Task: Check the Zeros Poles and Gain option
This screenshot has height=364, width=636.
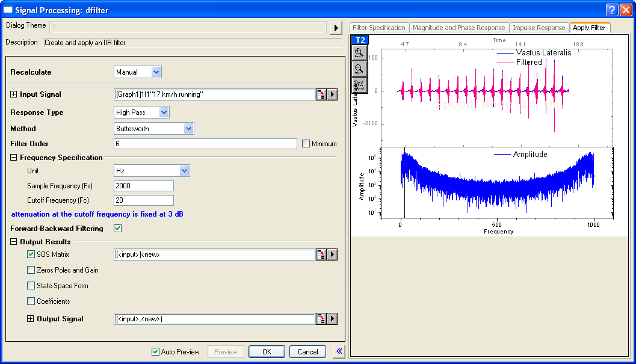Action: [31, 270]
